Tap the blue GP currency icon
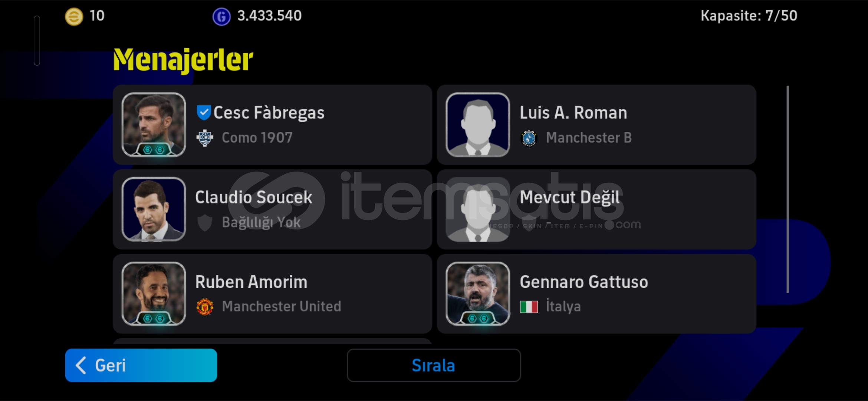This screenshot has width=868, height=401. [x=221, y=16]
